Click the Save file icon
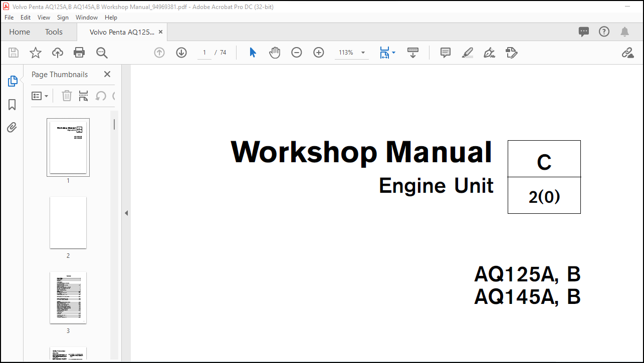Viewport: 644px width, 363px height. [14, 53]
